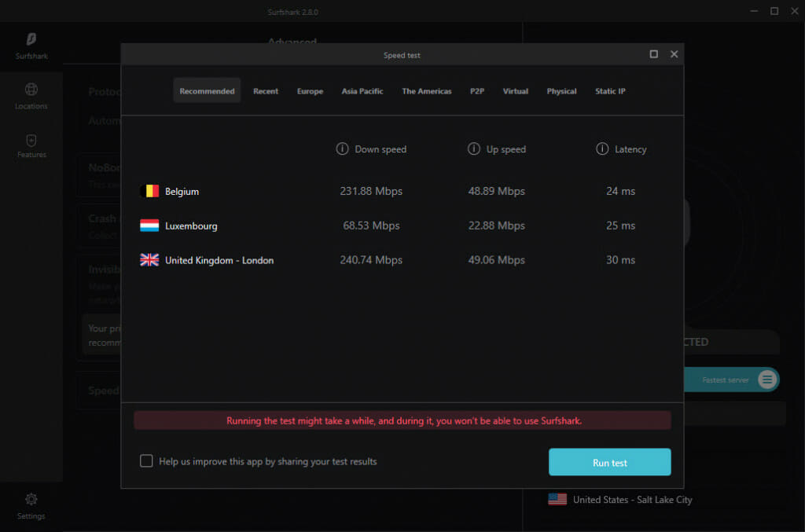Start the speed test with Run test
The height and width of the screenshot is (532, 805).
609,462
